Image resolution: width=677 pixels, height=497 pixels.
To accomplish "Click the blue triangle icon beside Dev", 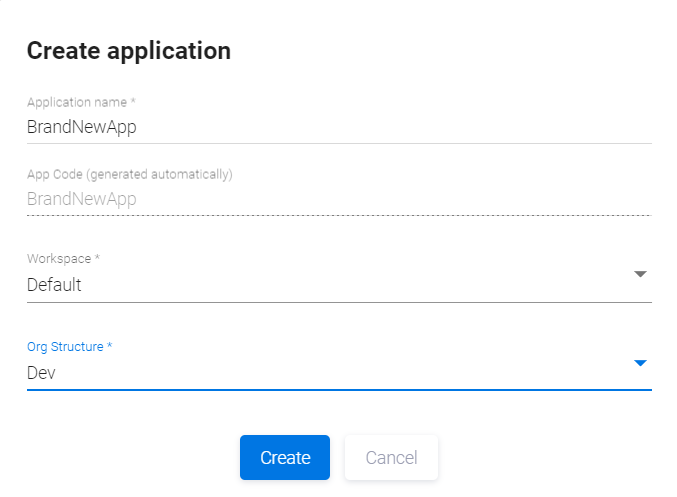I will [641, 362].
